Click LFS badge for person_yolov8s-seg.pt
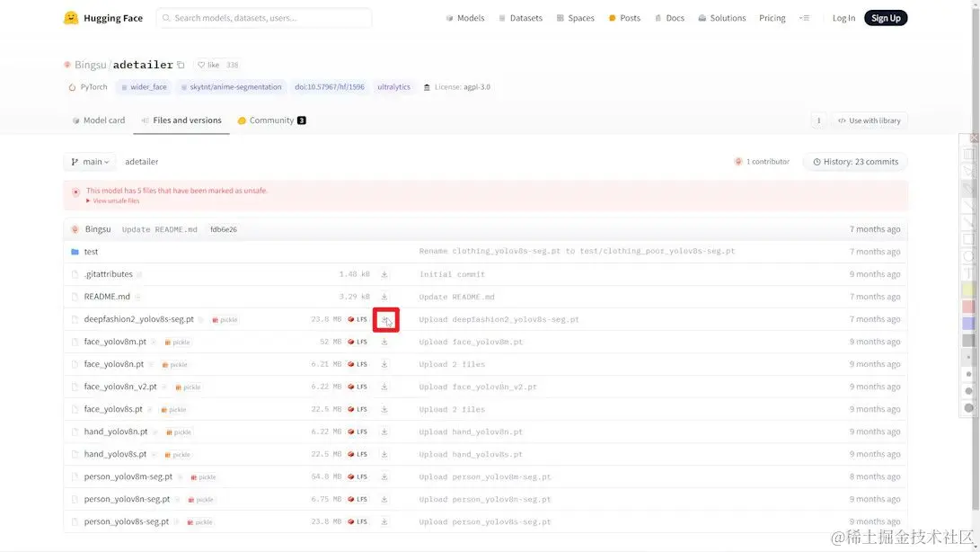Viewport: 980px width, 552px height. coord(358,522)
